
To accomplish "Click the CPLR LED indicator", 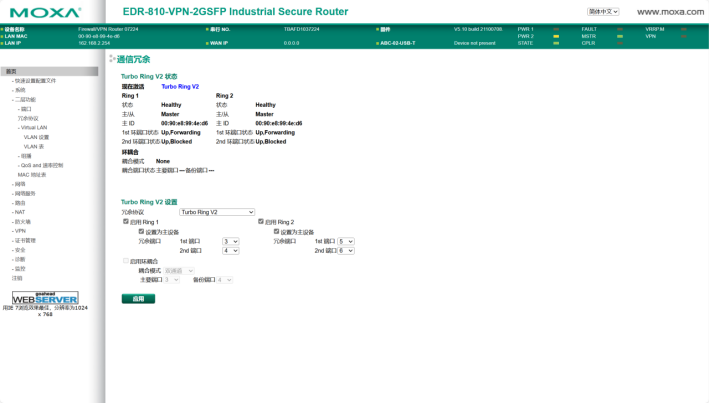I will coord(620,43).
